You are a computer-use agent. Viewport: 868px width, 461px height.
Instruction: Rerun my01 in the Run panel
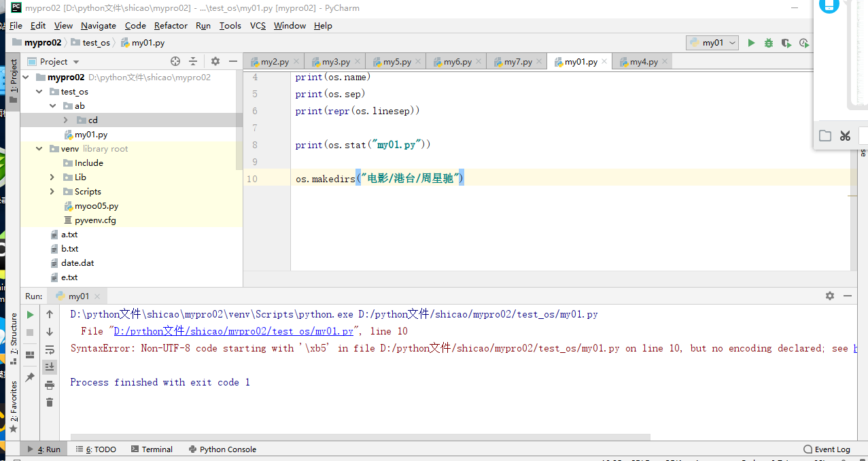pos(30,315)
